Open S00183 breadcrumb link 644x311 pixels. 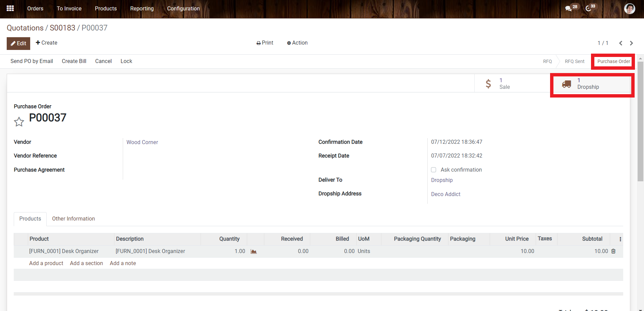(x=62, y=28)
